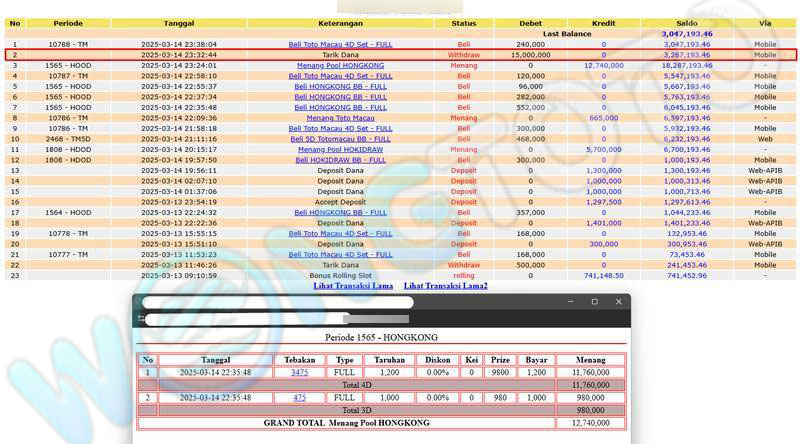The image size is (800, 444).
Task: Open Beli Toto Macau link for period 10787
Action: 340,76
